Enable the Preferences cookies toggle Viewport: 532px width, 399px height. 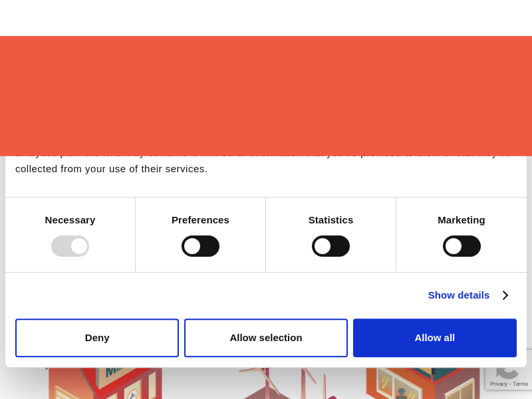(200, 246)
